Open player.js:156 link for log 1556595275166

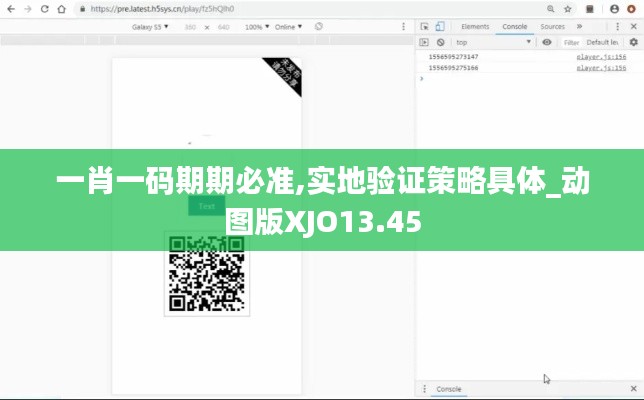pyautogui.click(x=601, y=68)
